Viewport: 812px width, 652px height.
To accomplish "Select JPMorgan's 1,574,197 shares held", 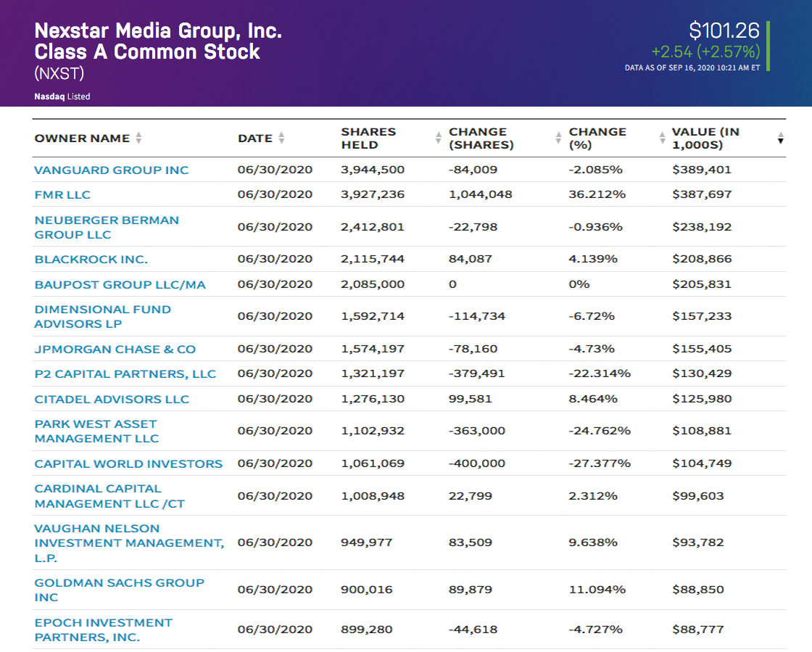I will (x=373, y=350).
